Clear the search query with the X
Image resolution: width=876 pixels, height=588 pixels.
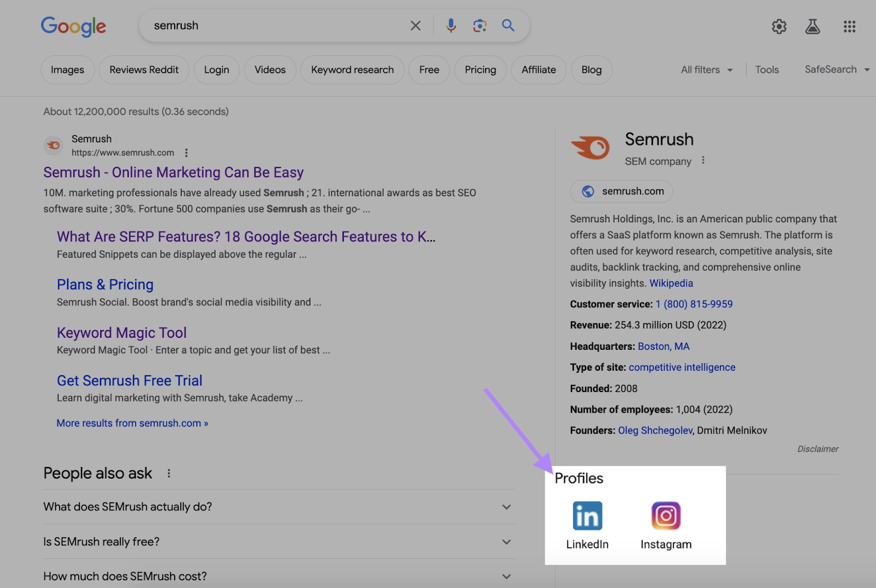click(x=415, y=25)
